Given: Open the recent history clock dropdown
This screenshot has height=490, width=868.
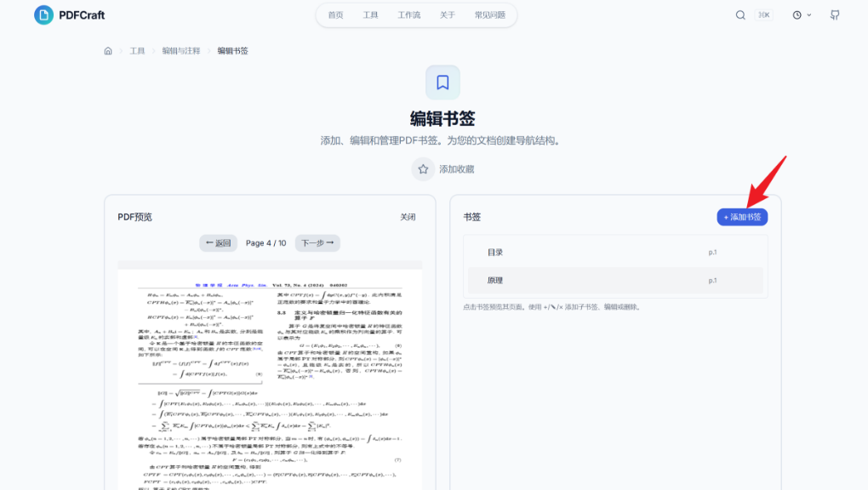Looking at the screenshot, I should click(x=802, y=15).
